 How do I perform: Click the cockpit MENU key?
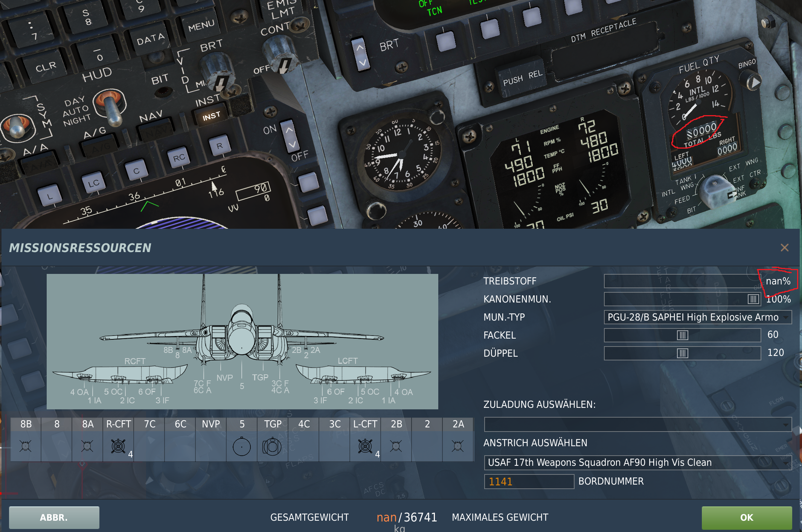tap(201, 26)
